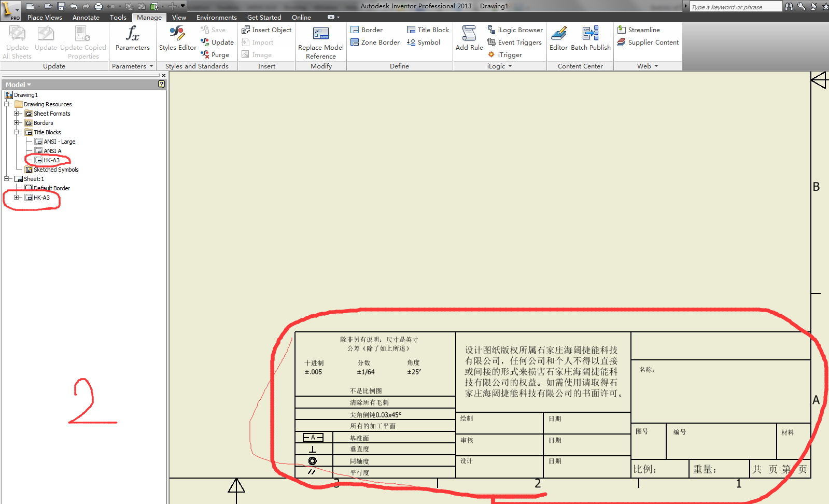Open the Place Views ribbon tab
Image resolution: width=829 pixels, height=504 pixels.
[x=45, y=18]
